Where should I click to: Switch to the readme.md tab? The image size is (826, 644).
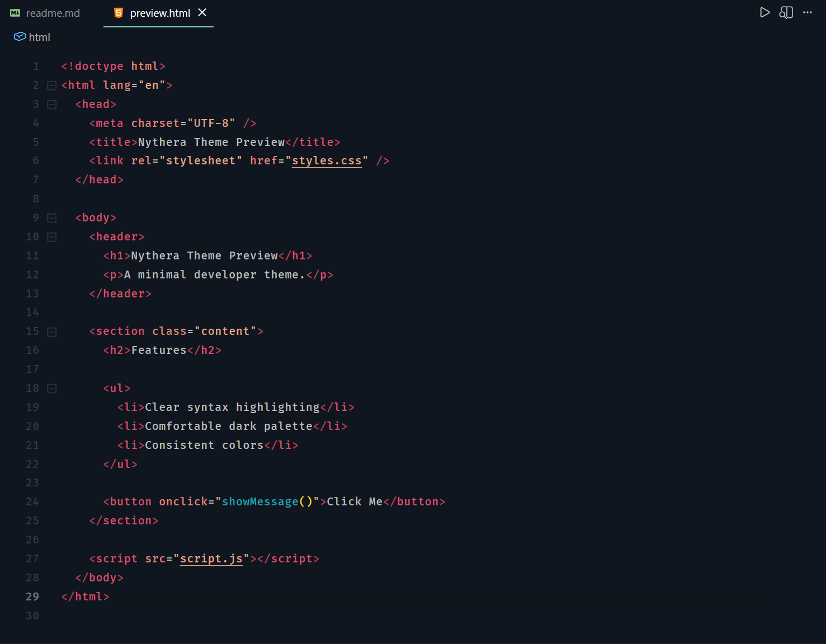coord(53,12)
